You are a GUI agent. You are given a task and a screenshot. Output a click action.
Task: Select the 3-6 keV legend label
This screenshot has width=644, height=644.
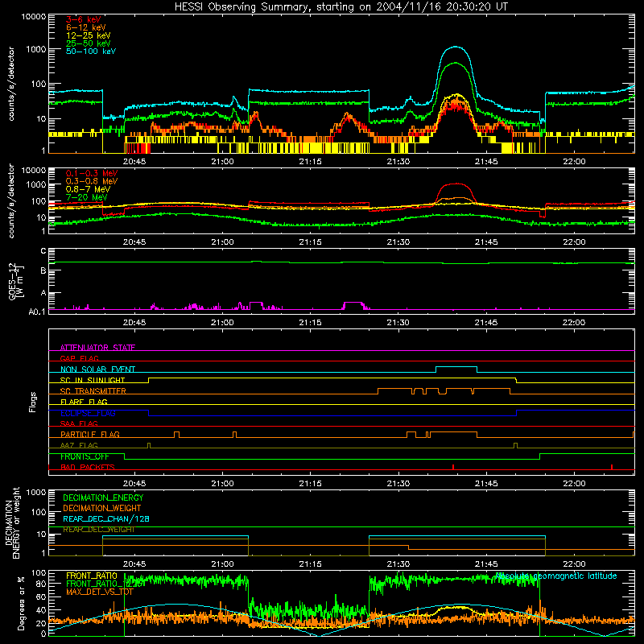[83, 19]
